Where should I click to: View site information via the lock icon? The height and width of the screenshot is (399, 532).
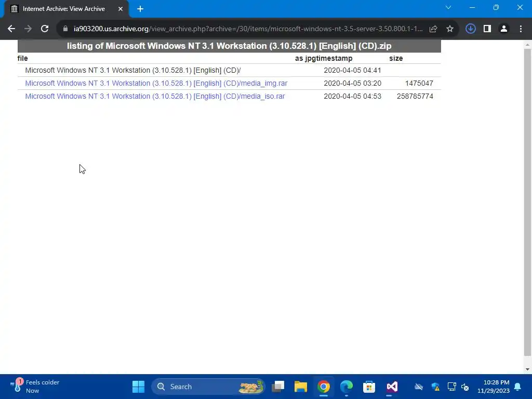[x=65, y=29]
